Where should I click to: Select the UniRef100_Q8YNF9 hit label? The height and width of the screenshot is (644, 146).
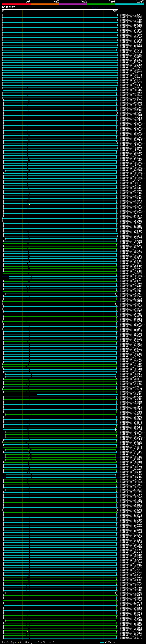click(x=131, y=120)
